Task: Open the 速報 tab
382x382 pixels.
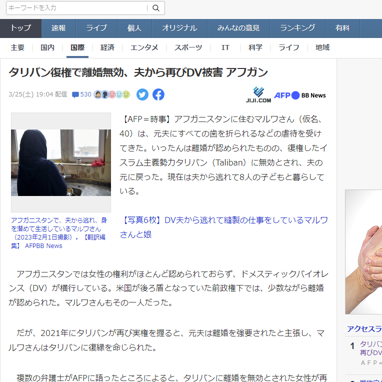Action: pos(59,28)
